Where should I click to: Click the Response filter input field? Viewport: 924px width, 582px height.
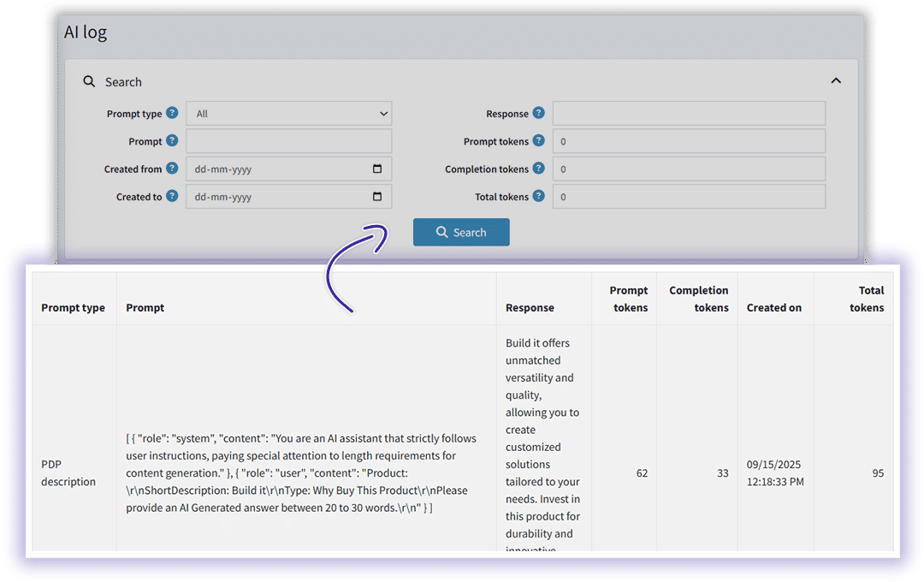690,113
